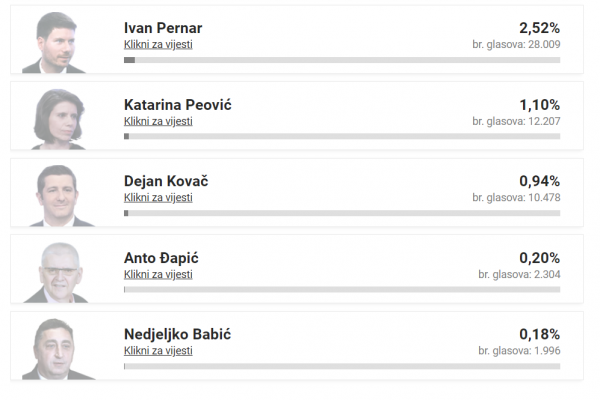
Task: Click Katarina Peović's vote progress bar
Action: (342, 136)
